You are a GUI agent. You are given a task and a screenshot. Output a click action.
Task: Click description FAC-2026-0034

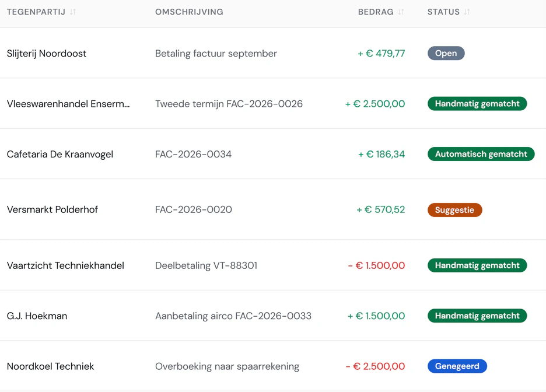[x=193, y=154]
